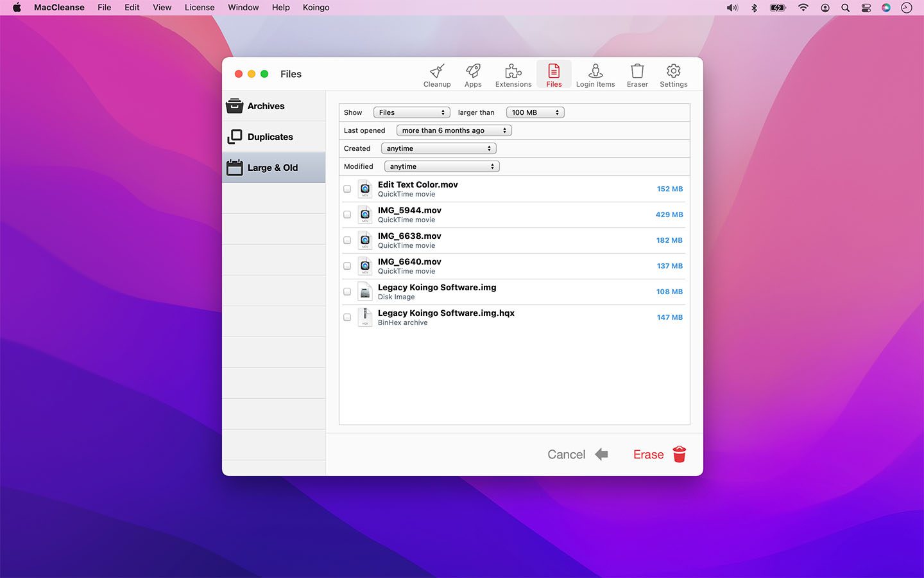Check the Edit Text Color.mov checkbox
Image resolution: width=924 pixels, height=578 pixels.
coord(347,189)
